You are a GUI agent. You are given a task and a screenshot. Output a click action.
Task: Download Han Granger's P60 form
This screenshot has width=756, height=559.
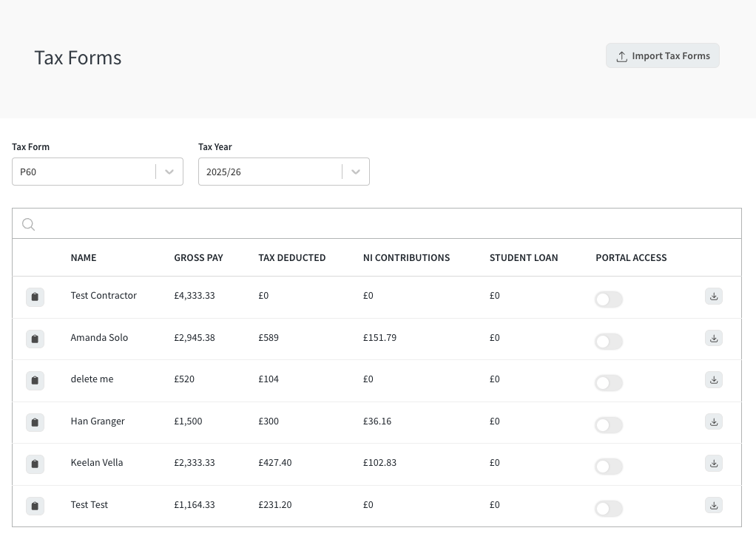(x=714, y=421)
